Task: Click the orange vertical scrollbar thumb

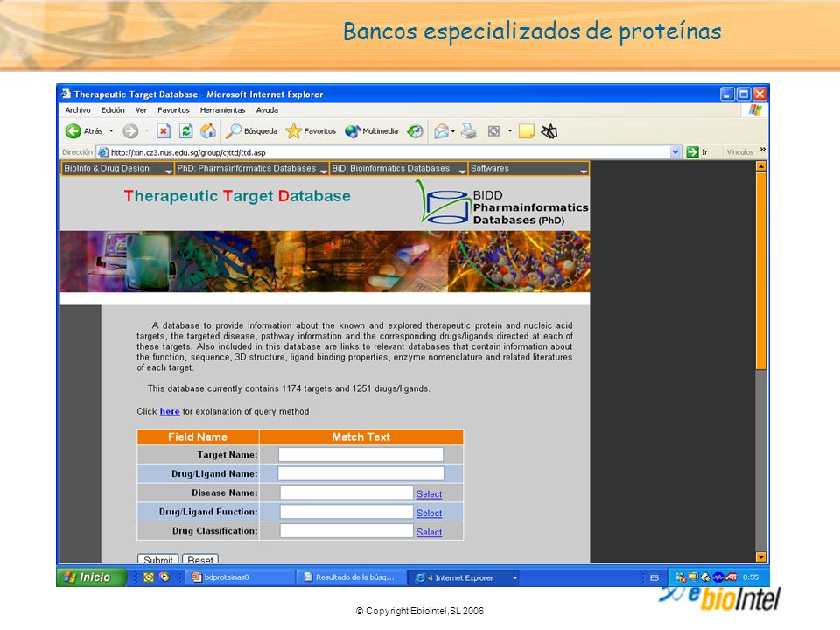Action: coord(760,270)
